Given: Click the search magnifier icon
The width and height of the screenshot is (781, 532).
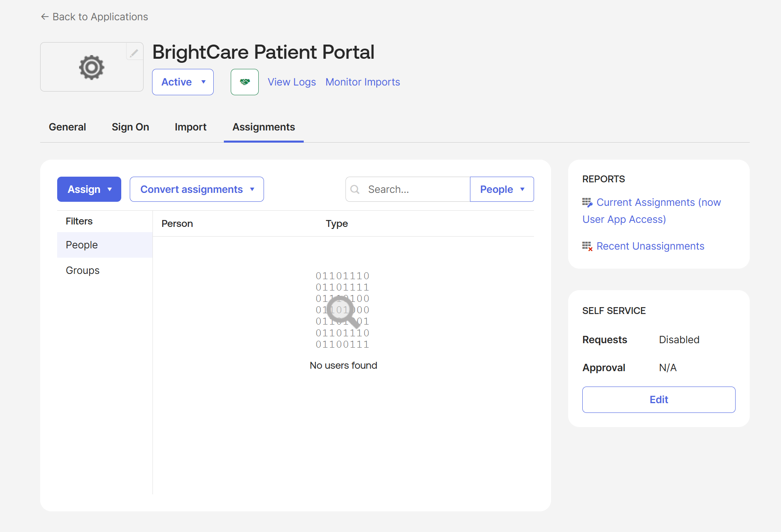Looking at the screenshot, I should (355, 189).
